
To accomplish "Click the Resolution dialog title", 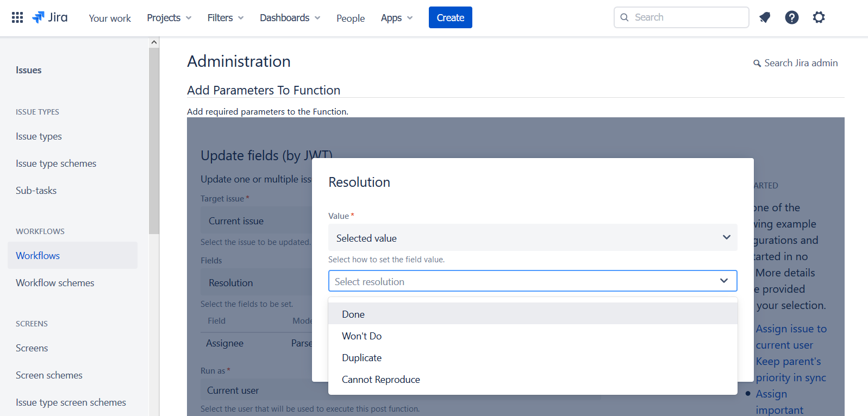I will (x=359, y=182).
